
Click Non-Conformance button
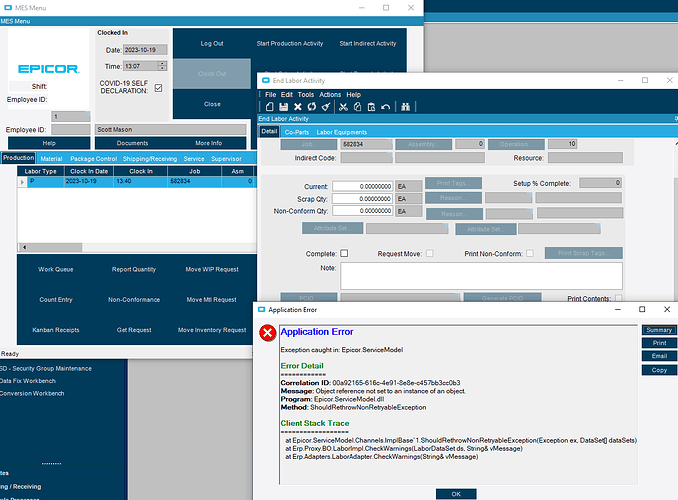point(134,299)
